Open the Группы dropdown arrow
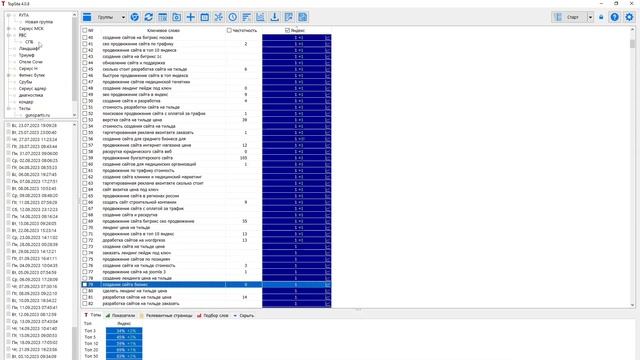 click(123, 17)
